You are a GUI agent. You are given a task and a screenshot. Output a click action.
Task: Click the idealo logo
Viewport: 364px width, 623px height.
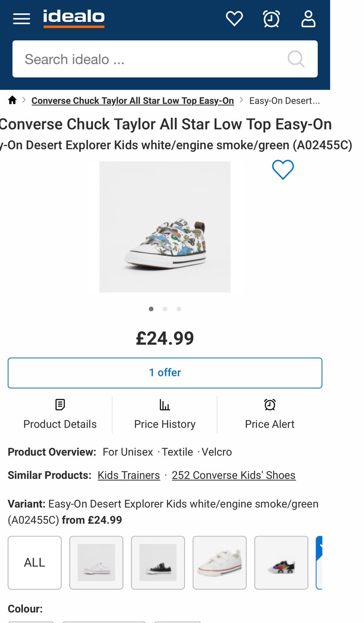74,18
